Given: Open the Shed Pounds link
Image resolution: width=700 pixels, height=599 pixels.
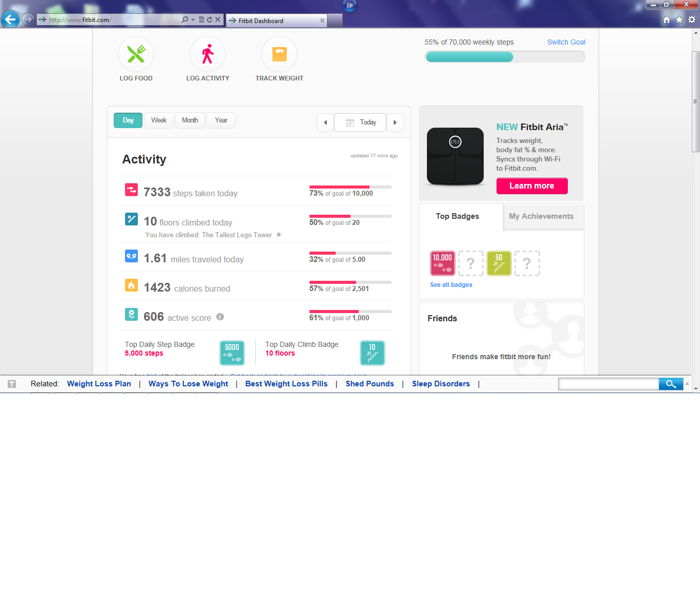Looking at the screenshot, I should point(370,384).
